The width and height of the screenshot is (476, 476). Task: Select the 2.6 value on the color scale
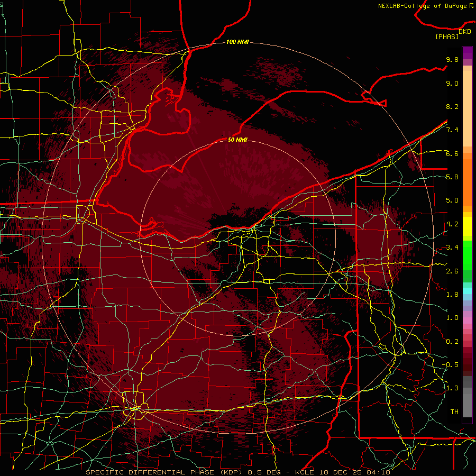452,271
